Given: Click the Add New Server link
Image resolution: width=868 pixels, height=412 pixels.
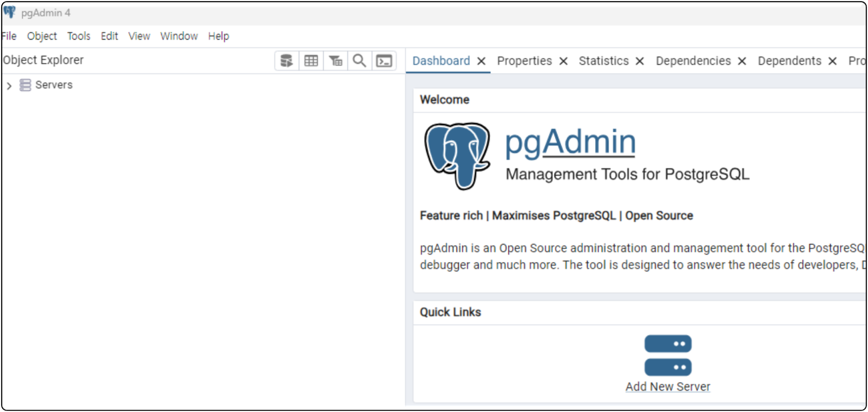Looking at the screenshot, I should 668,387.
